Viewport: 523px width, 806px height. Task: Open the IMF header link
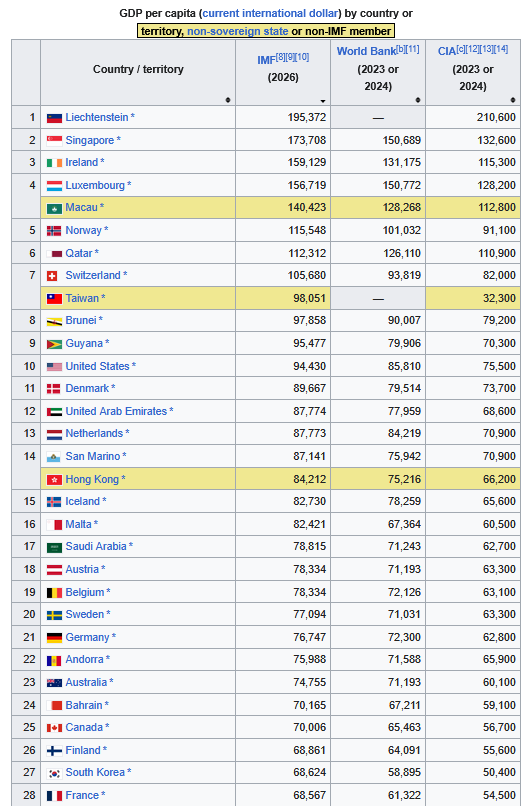coord(266,60)
